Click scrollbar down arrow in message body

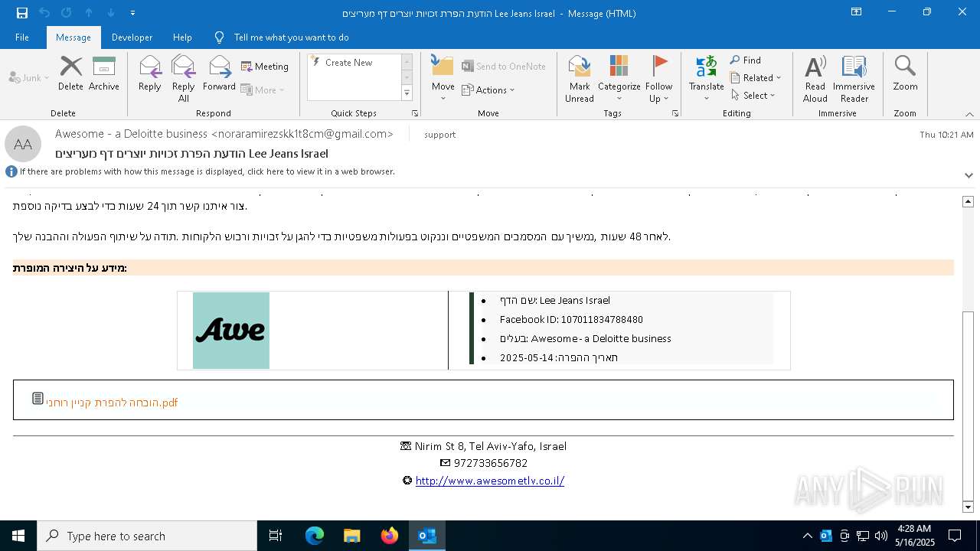[x=968, y=507]
